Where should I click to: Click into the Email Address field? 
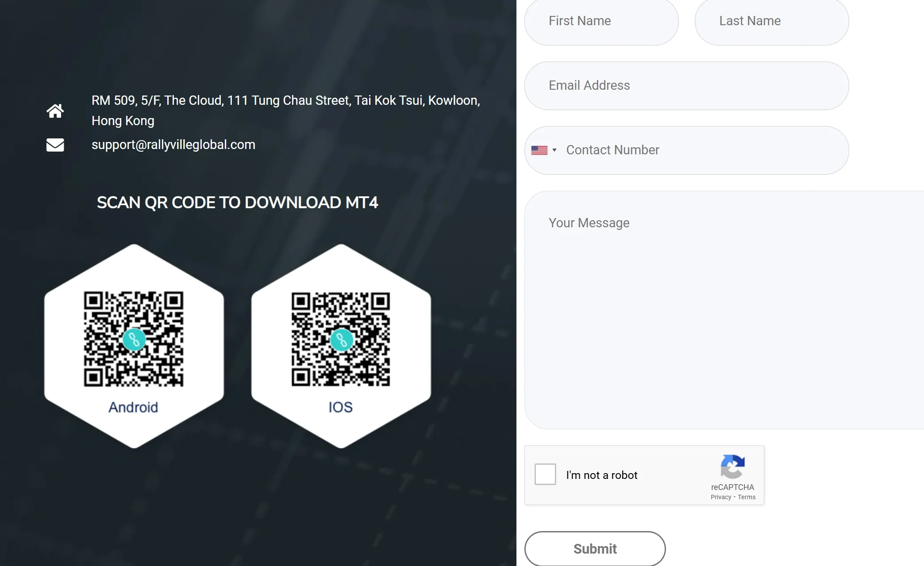[x=687, y=86]
